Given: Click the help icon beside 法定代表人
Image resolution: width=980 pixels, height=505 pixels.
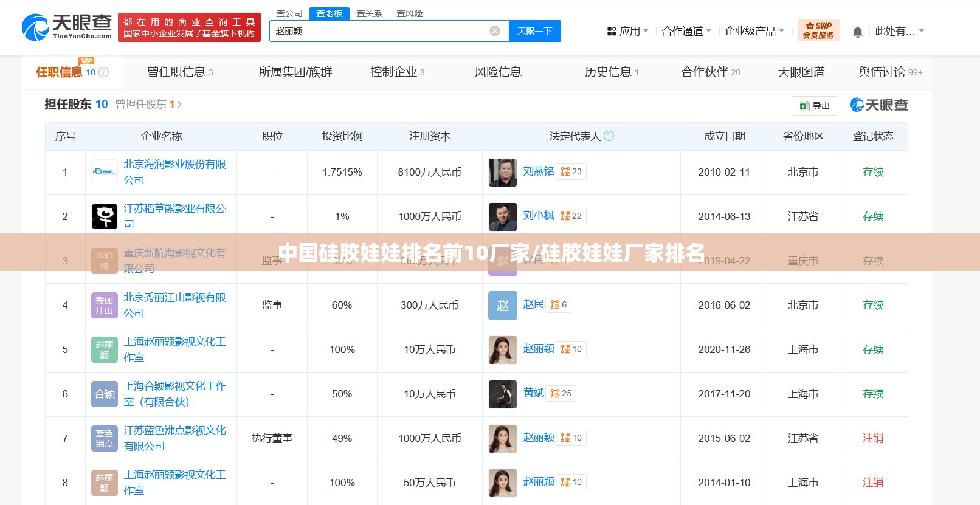Looking at the screenshot, I should click(x=609, y=136).
